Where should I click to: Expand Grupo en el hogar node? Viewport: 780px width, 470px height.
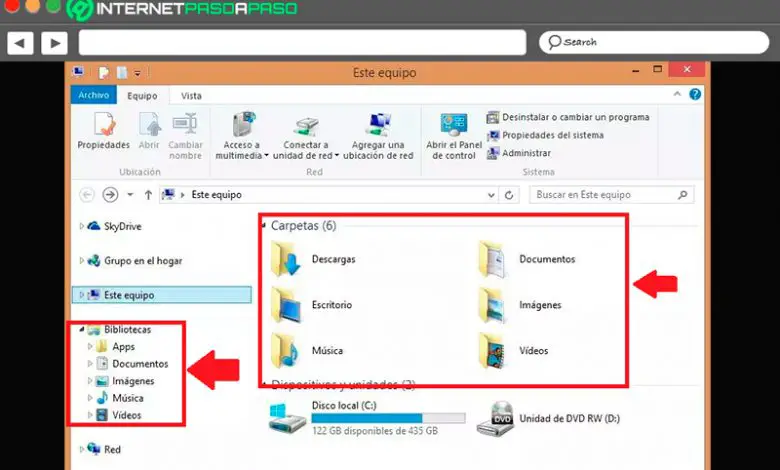tap(82, 261)
